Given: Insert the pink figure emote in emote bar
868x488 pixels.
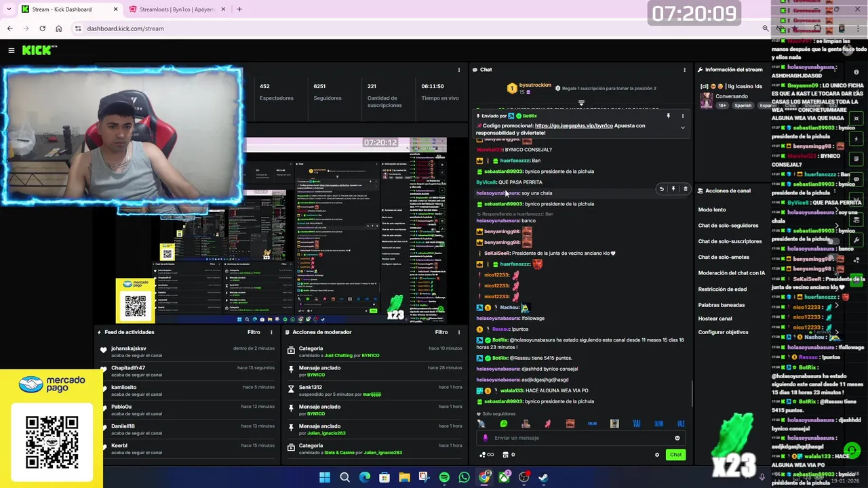Looking at the screenshot, I should pos(548,424).
